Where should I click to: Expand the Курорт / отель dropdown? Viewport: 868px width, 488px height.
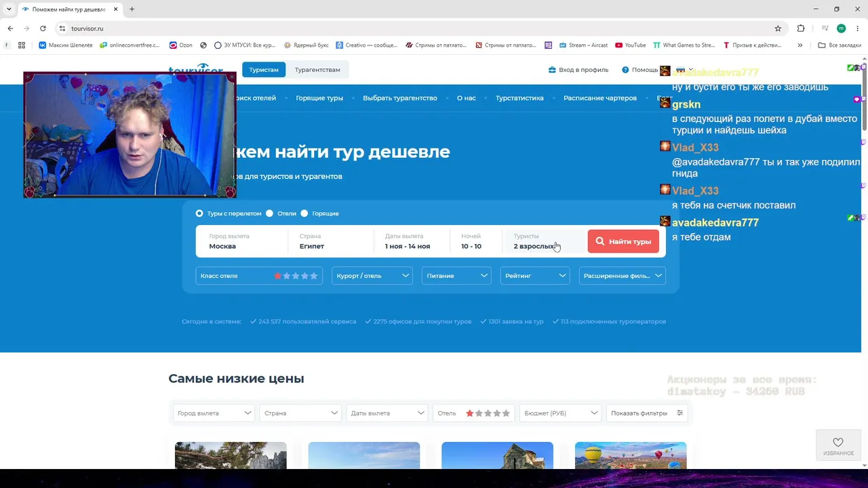tap(372, 276)
